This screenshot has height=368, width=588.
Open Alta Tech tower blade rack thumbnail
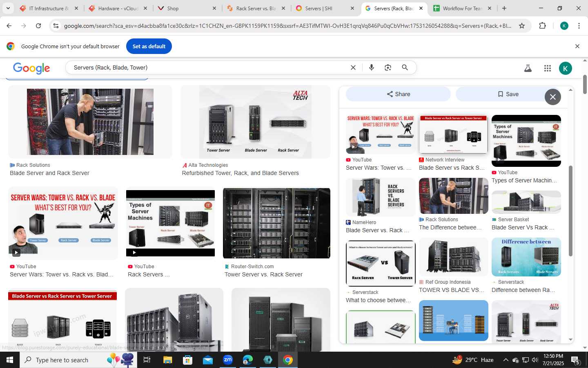(255, 122)
